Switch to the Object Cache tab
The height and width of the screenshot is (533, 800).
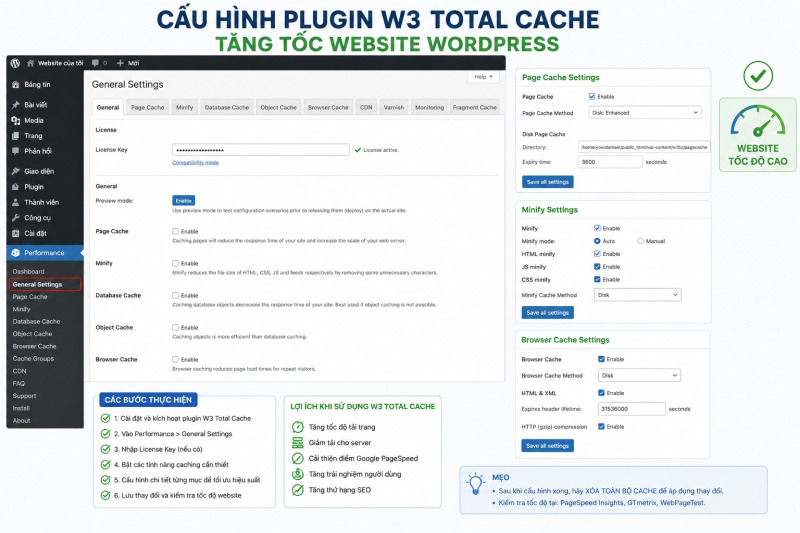coord(278,107)
